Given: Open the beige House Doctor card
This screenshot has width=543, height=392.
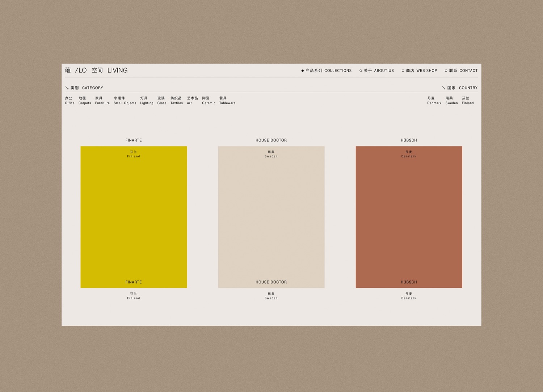Looking at the screenshot, I should click(x=271, y=217).
